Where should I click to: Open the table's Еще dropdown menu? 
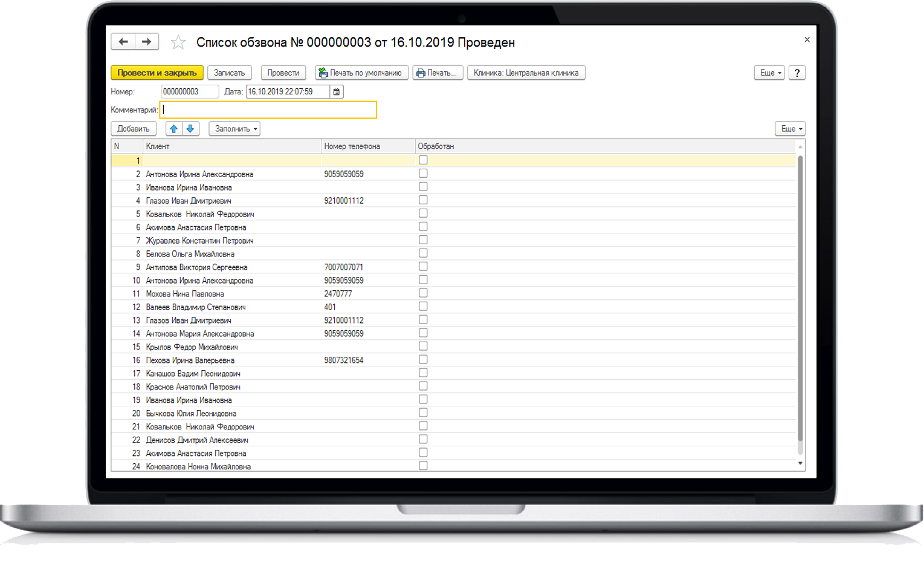tap(790, 129)
